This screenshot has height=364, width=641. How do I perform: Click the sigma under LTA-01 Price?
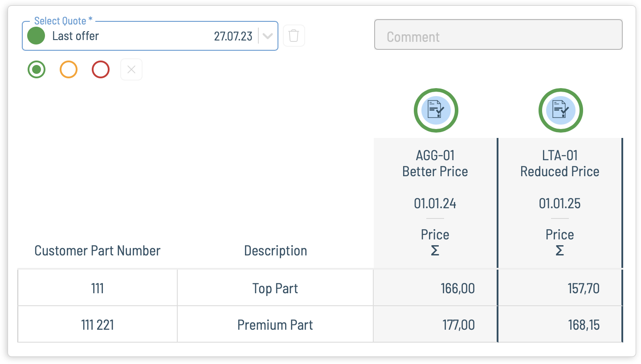tap(560, 251)
